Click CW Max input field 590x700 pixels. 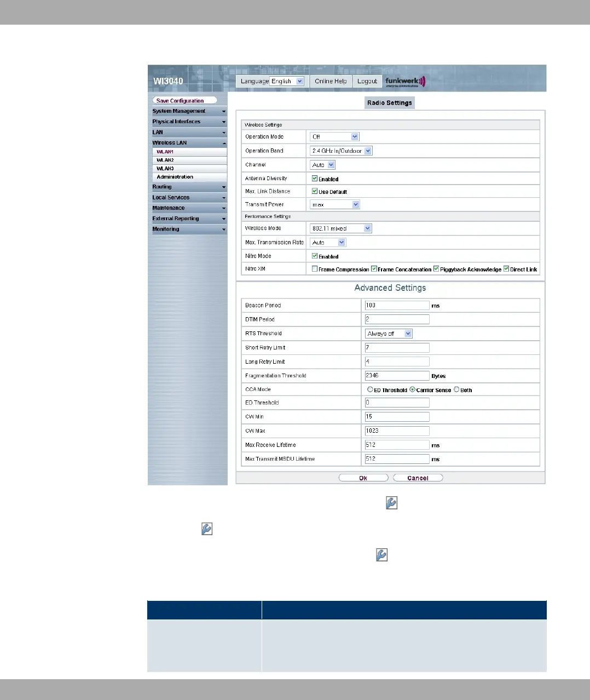397,431
